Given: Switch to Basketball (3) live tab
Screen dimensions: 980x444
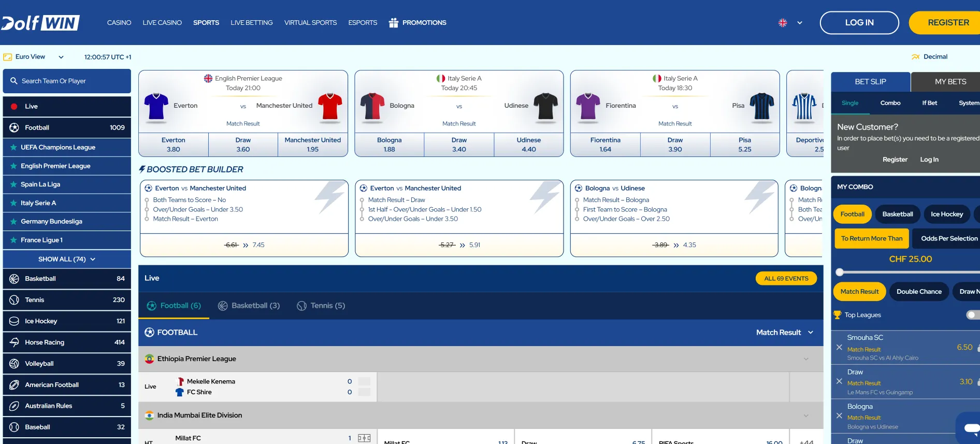Looking at the screenshot, I should [x=249, y=306].
